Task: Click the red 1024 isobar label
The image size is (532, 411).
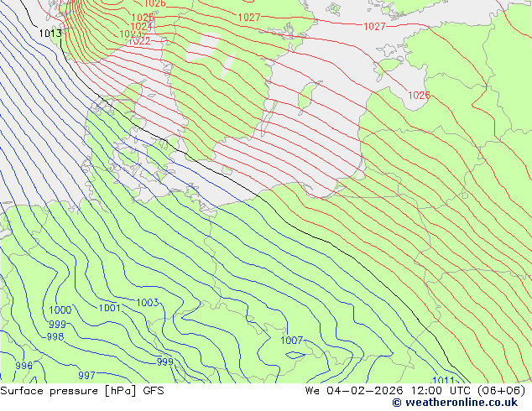Action: click(x=141, y=26)
